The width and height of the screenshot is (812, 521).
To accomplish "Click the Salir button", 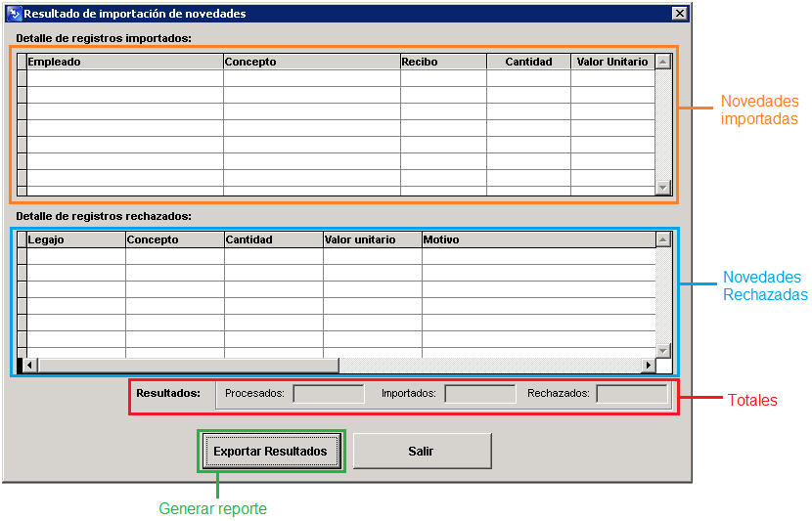I will point(422,452).
